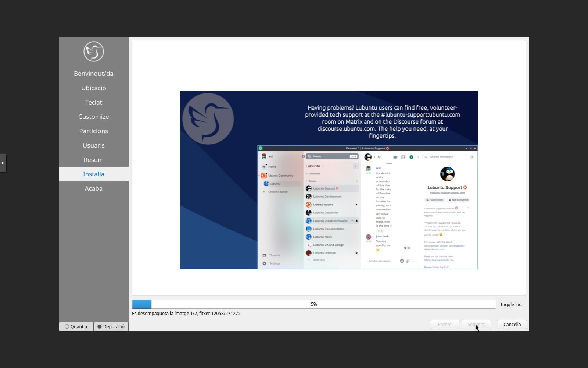Click the Lubuntu hummingbird logo in sidebar
The width and height of the screenshot is (588, 368).
(x=93, y=52)
